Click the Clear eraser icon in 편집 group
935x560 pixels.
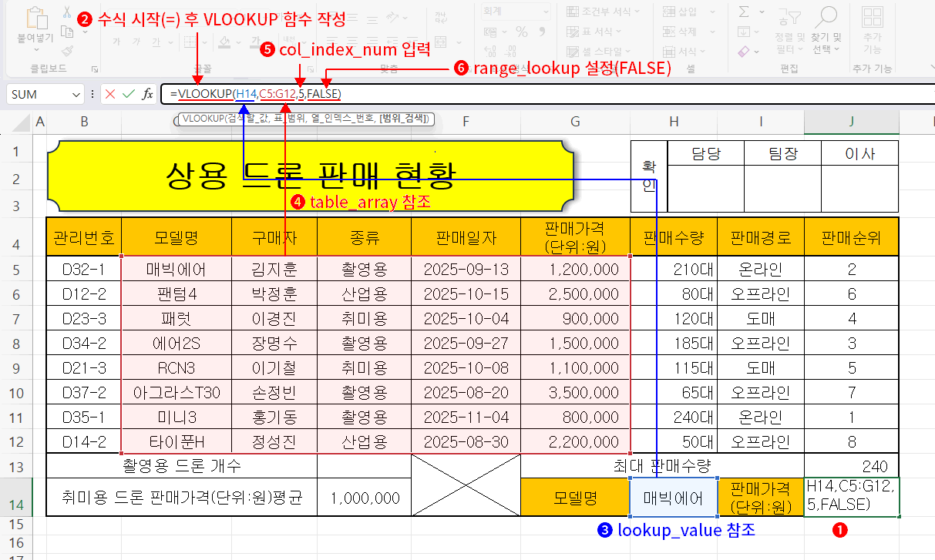[744, 52]
